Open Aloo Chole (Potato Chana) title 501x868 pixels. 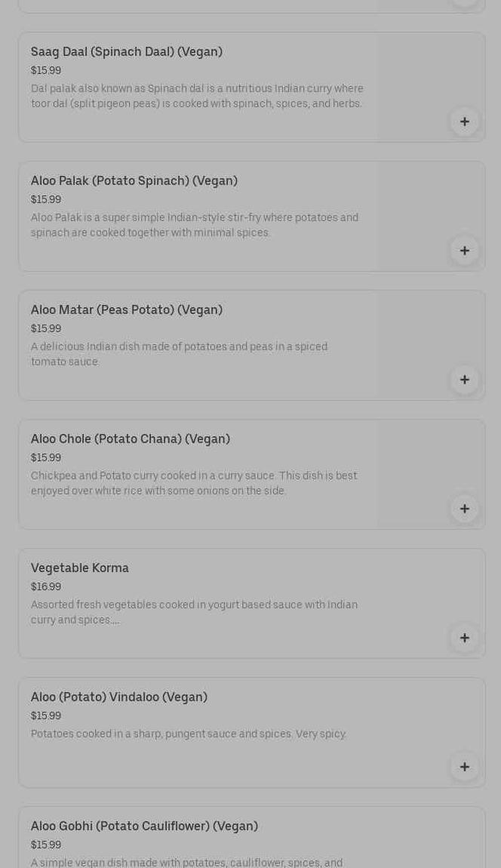pos(131,439)
